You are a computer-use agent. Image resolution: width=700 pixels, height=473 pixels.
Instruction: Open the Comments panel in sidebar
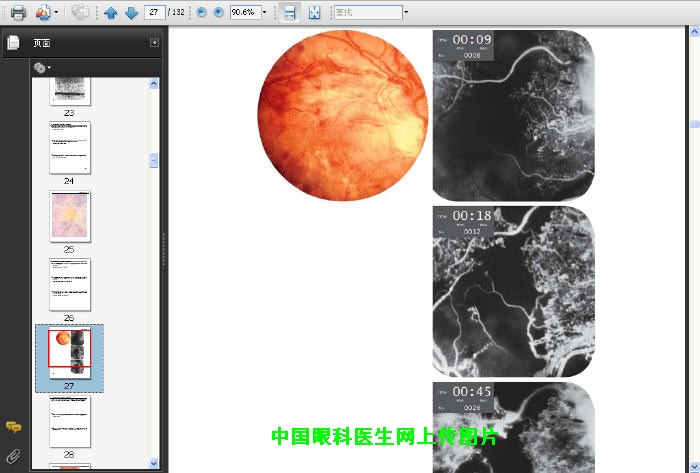pyautogui.click(x=13, y=427)
